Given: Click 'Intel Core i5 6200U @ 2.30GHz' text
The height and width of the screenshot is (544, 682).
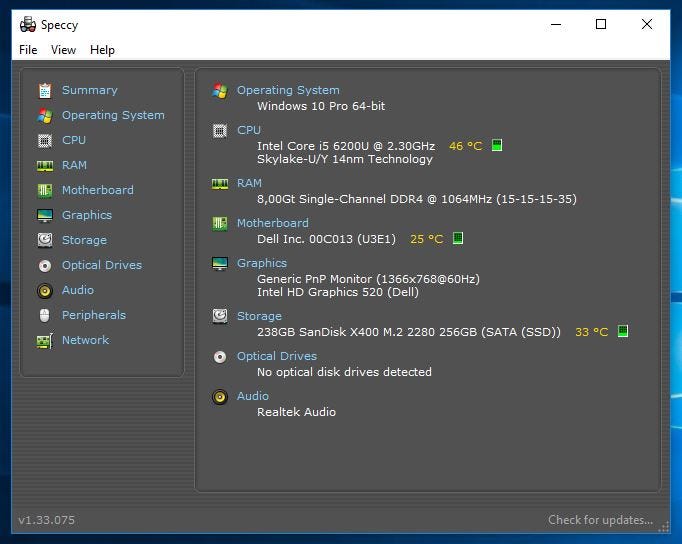Looking at the screenshot, I should (x=346, y=146).
